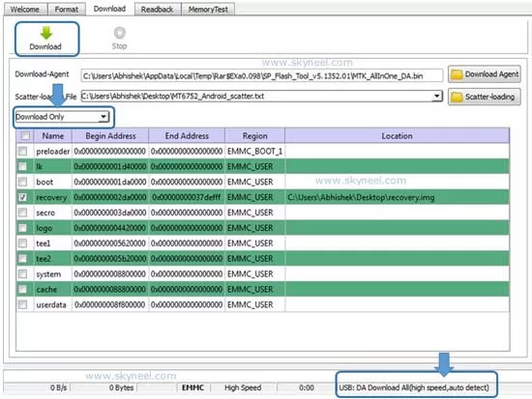Uncheck the recovery partition checkbox
This screenshot has height=399, width=532.
coord(23,197)
